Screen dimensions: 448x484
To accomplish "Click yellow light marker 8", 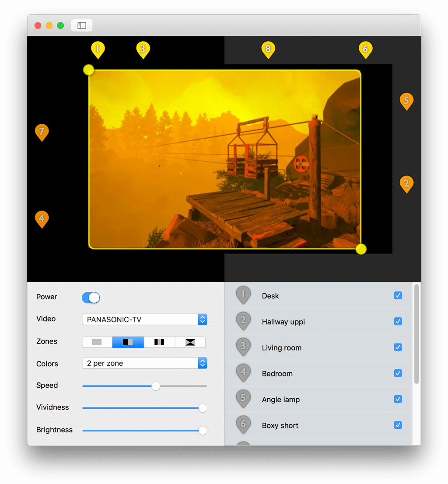I will [268, 49].
